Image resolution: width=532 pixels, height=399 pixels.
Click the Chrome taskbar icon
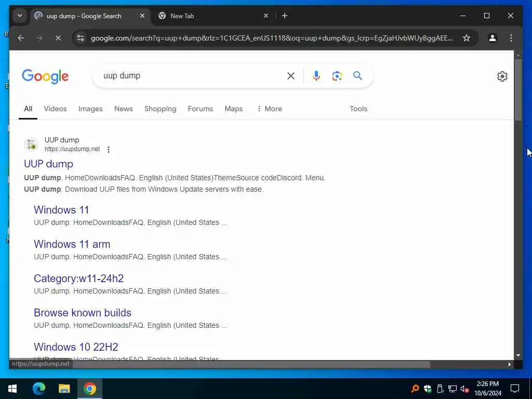(x=89, y=389)
